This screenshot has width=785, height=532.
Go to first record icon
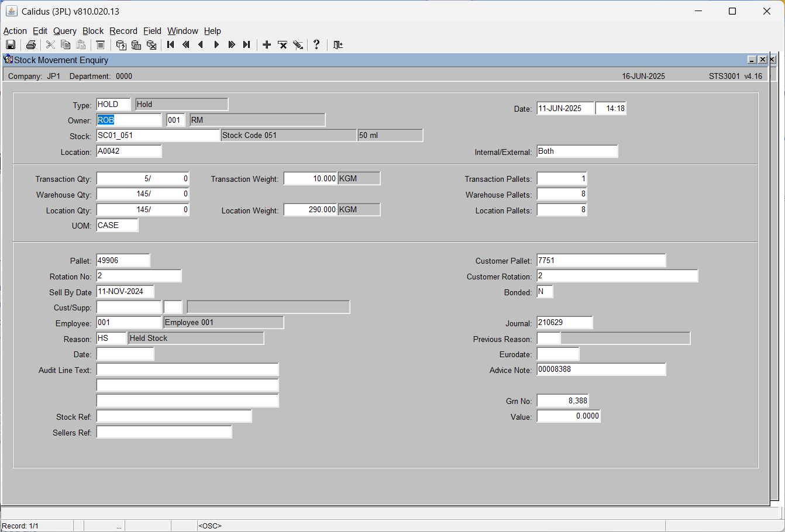(171, 45)
